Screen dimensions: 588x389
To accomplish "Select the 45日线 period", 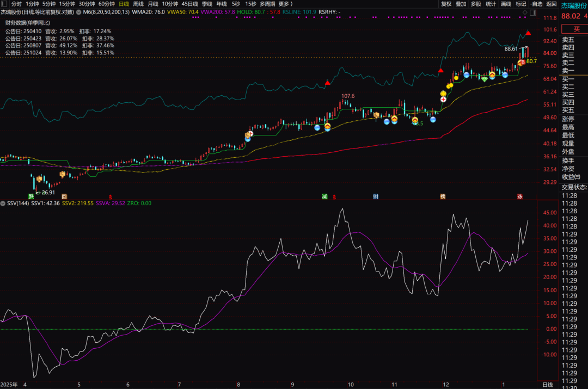I will pos(190,4).
